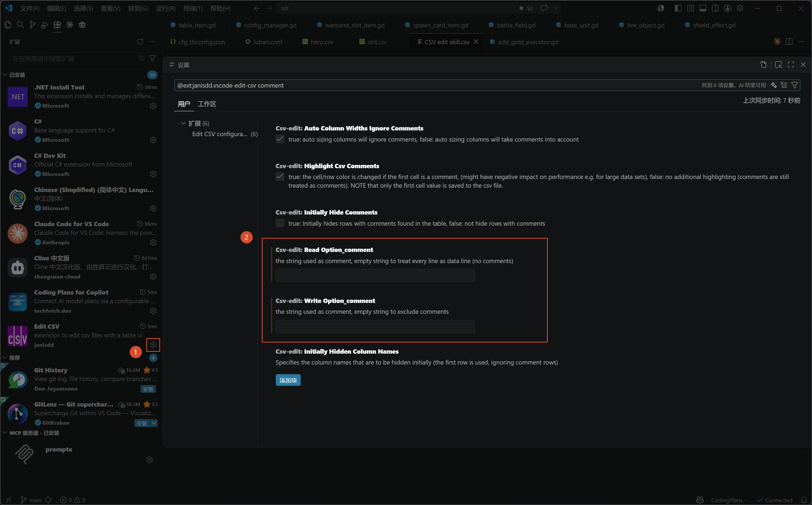Close the CSV edit skill.csv tab
Screen dimensions: 812x505
pos(476,42)
